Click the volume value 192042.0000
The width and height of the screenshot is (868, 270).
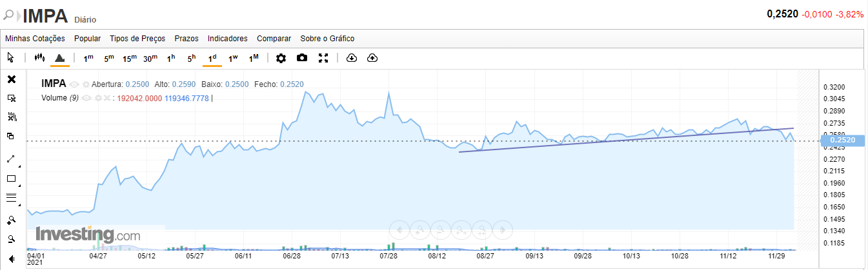tap(139, 98)
